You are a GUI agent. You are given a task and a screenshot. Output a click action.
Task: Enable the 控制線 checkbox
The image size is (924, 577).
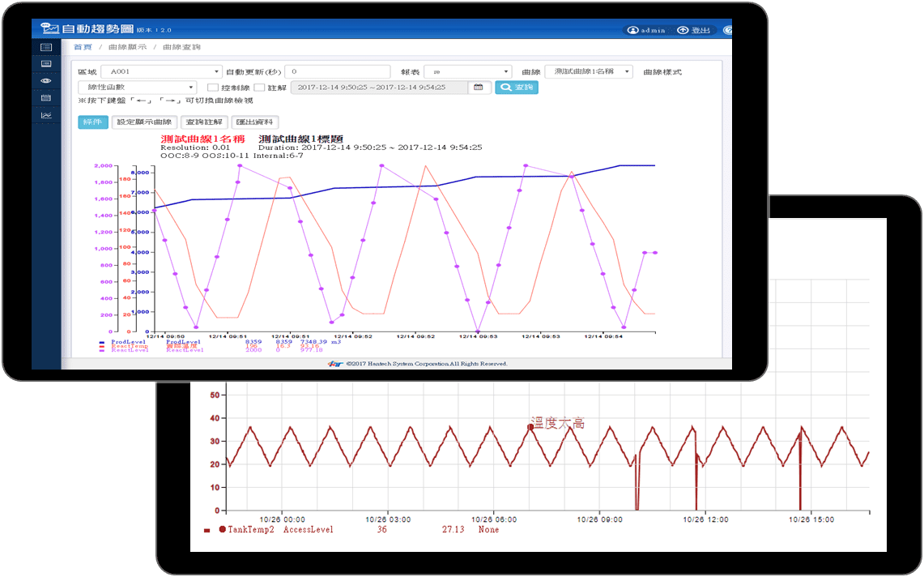[213, 88]
